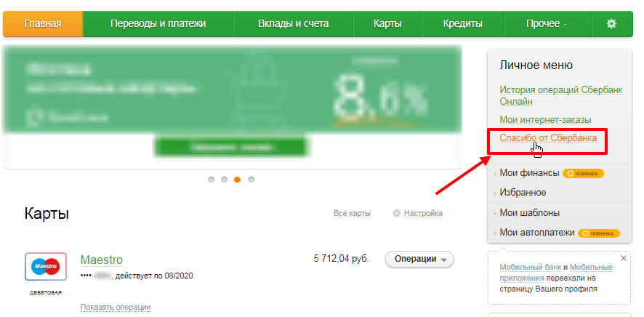Open the Переводы и платежи tab
644x317 pixels.
[158, 24]
